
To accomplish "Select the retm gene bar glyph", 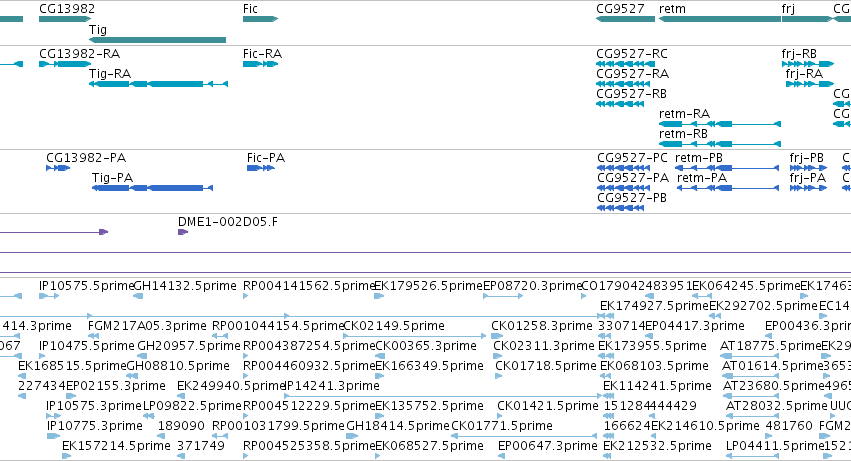I will (x=720, y=19).
